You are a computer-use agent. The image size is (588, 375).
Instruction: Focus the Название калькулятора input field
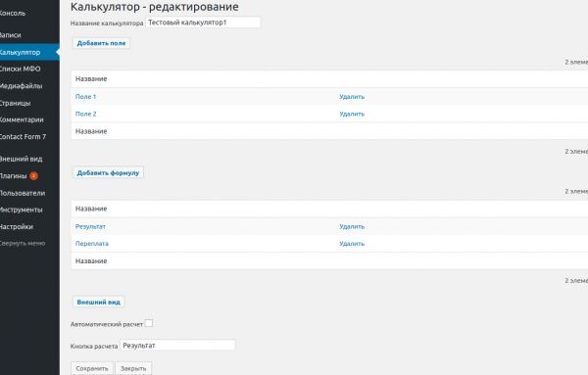point(203,23)
